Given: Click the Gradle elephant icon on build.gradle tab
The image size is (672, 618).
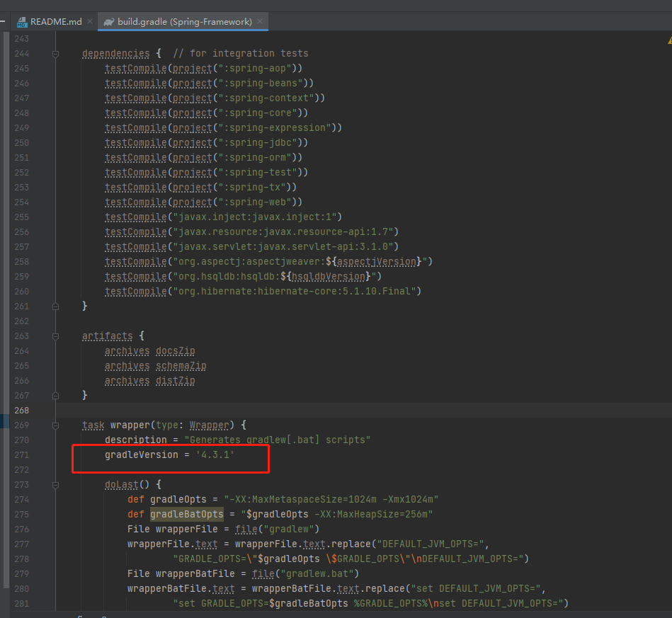Looking at the screenshot, I should (x=108, y=22).
